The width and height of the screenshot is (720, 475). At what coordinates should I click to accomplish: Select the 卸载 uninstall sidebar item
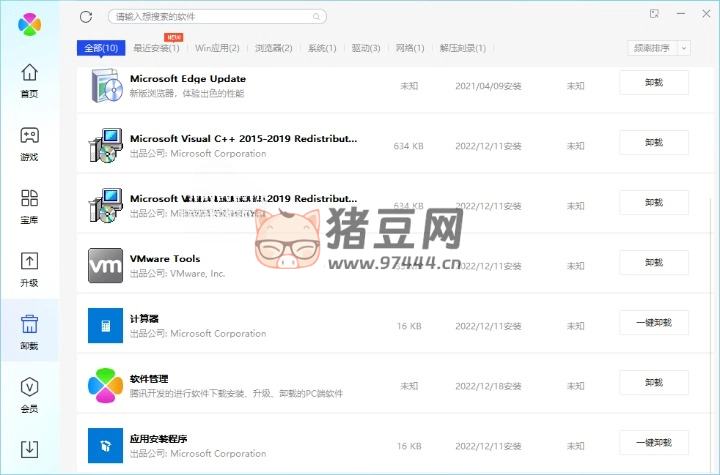coord(29,332)
